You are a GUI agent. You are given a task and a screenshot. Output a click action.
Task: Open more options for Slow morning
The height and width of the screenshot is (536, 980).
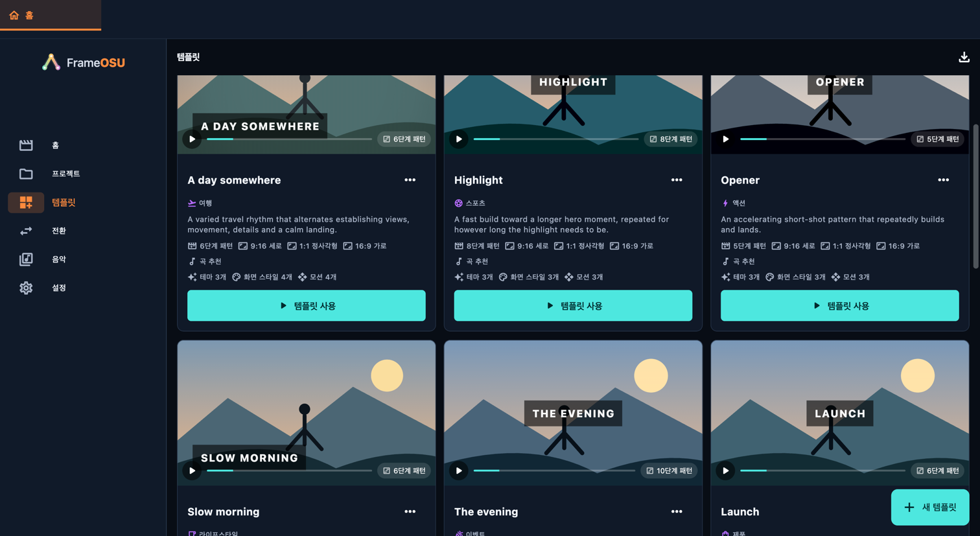(410, 511)
